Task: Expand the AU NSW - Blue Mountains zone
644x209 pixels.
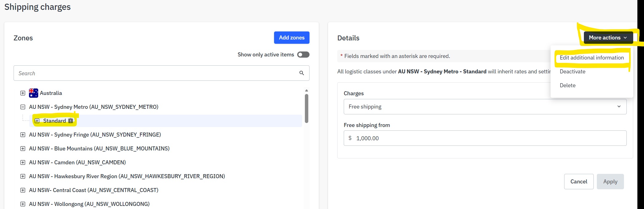Action: pos(23,149)
